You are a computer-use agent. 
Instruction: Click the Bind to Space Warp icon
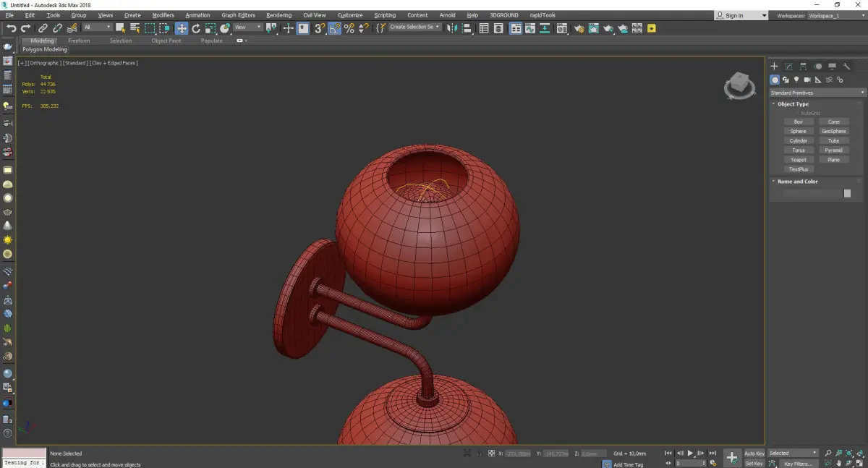pyautogui.click(x=72, y=28)
